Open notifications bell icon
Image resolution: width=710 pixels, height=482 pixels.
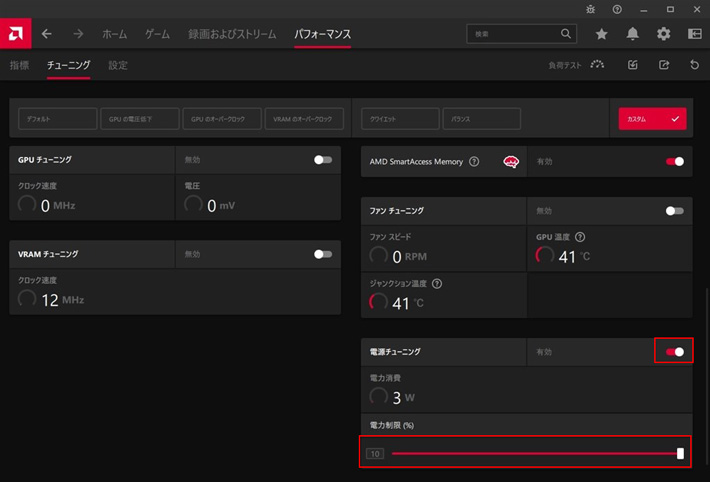pyautogui.click(x=633, y=34)
